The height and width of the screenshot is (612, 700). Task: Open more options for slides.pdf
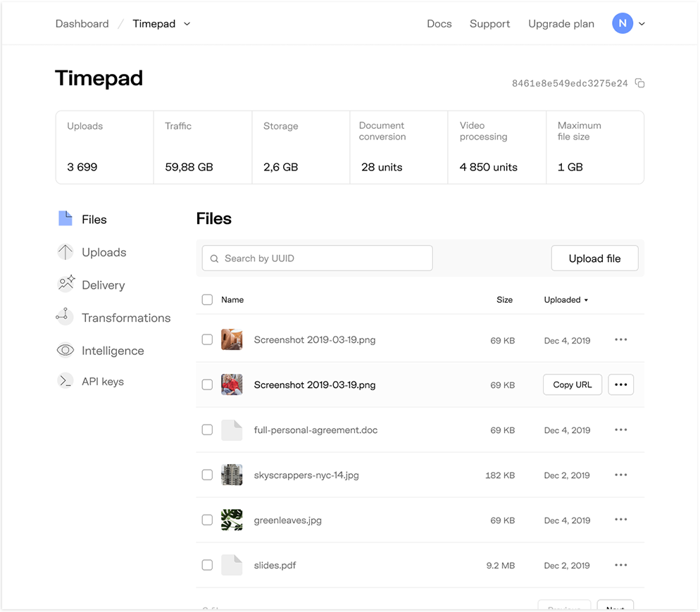(620, 565)
